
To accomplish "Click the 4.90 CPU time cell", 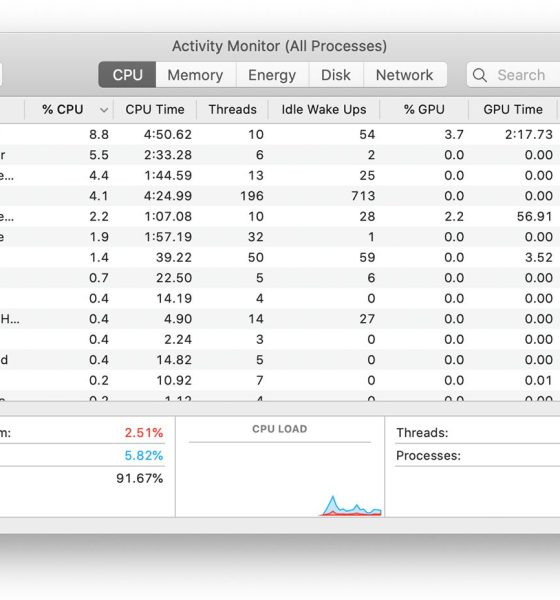I will coord(178,319).
